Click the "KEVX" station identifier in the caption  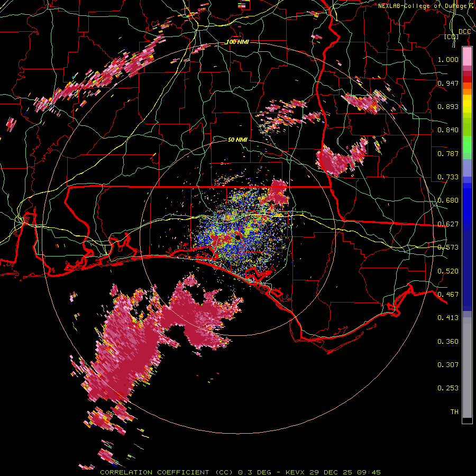(x=296, y=472)
